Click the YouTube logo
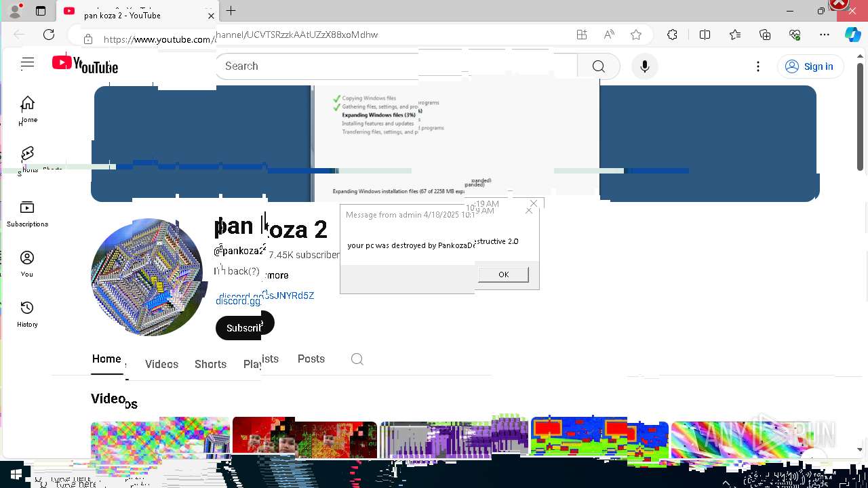The image size is (868, 488). click(85, 64)
